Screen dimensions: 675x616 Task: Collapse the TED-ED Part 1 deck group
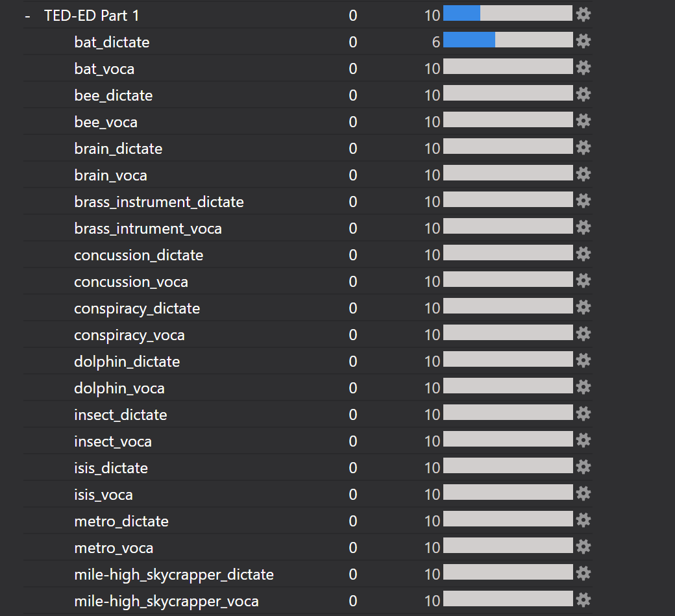tap(27, 16)
